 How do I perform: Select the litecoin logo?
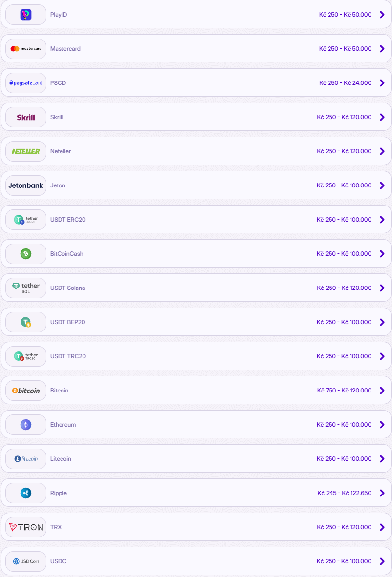tap(26, 459)
